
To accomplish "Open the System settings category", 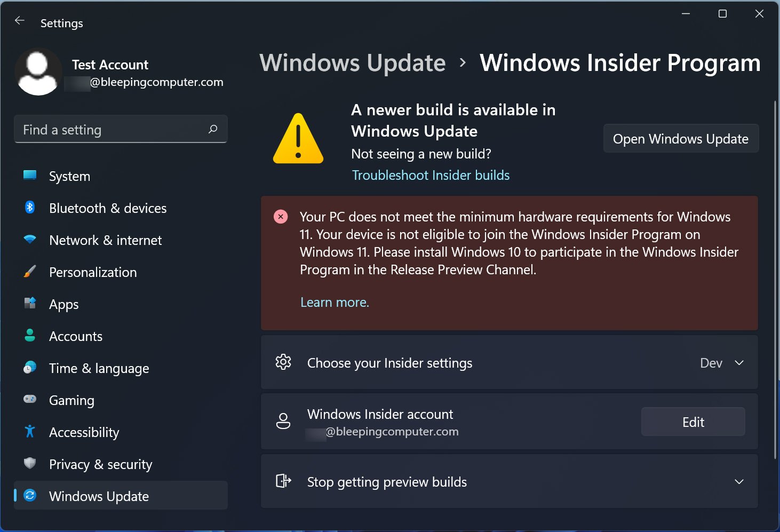I will (69, 176).
